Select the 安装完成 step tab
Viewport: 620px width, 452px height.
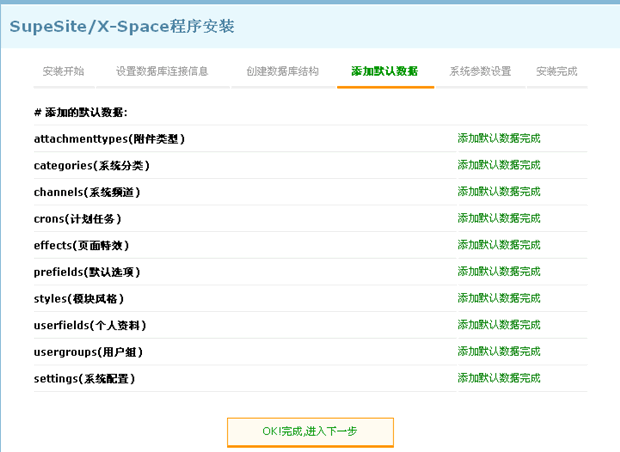[x=557, y=72]
